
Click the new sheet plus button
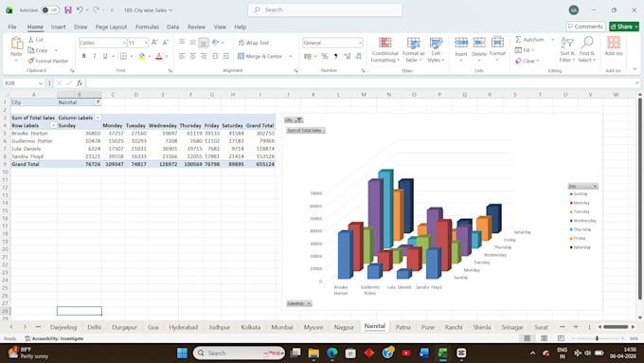tap(576, 327)
